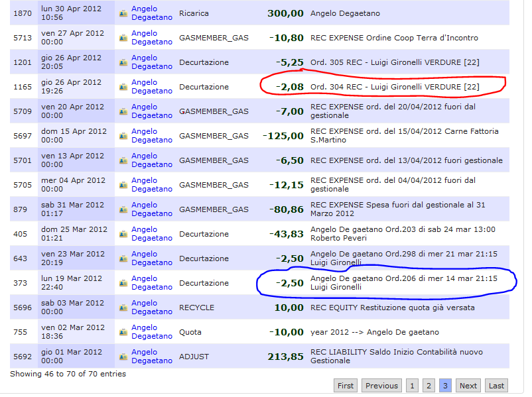Click user icon in row 5697
This screenshot has width=532, height=397.
coord(123,136)
